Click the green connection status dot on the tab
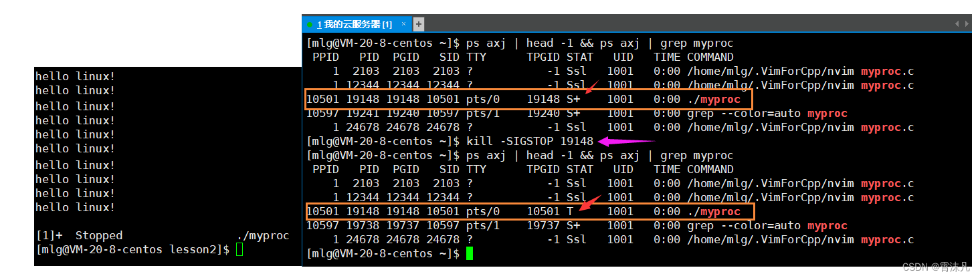This screenshot has width=980, height=278. [310, 24]
